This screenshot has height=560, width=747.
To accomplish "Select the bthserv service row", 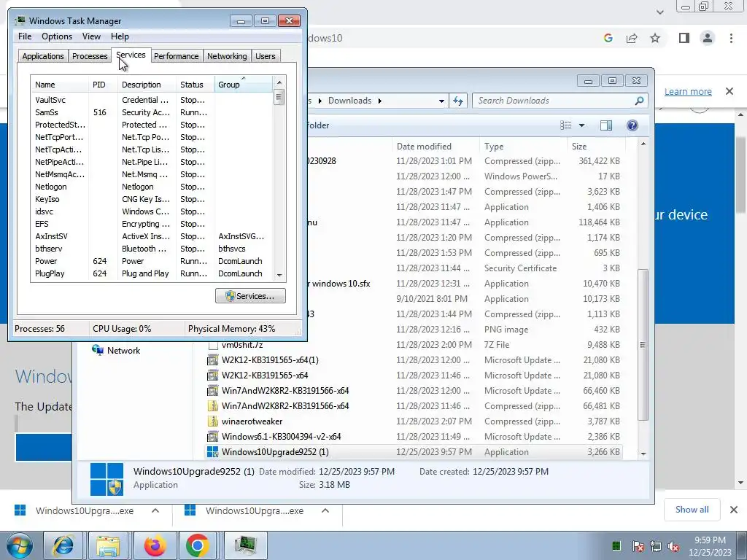I will (152, 249).
